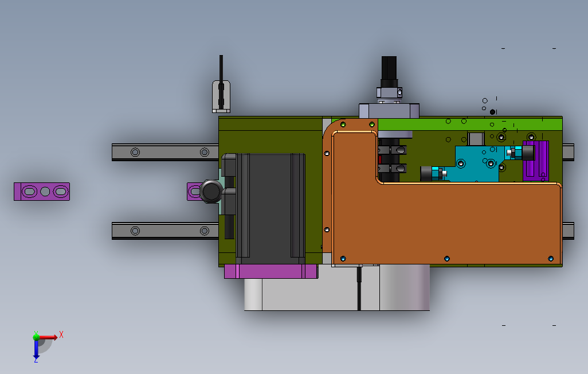Select the teal mounting bracket
The width and height of the screenshot is (588, 374).
tap(476, 165)
